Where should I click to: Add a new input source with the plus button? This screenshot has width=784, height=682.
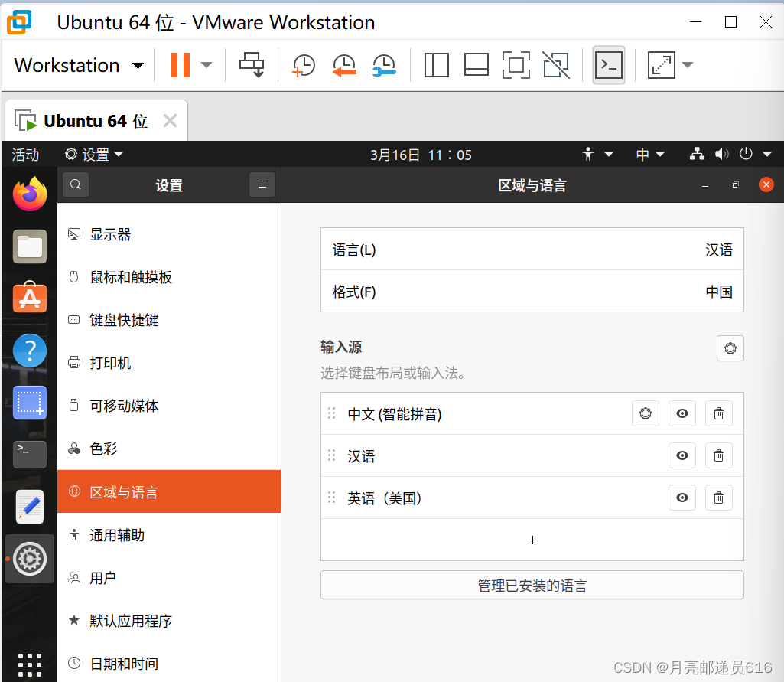point(532,540)
